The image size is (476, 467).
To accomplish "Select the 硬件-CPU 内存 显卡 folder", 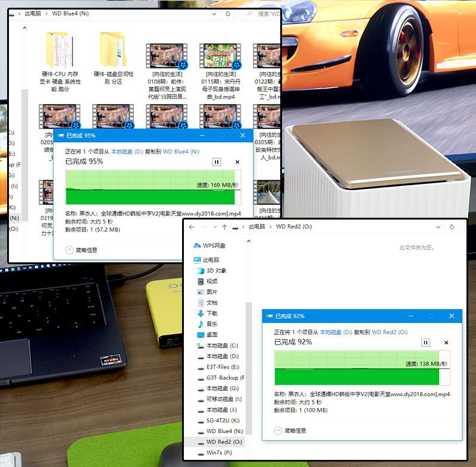I will [60, 62].
